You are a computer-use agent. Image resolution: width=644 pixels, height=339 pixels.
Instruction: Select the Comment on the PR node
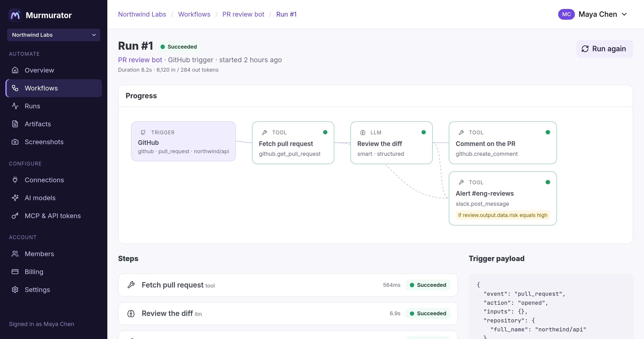pyautogui.click(x=502, y=143)
